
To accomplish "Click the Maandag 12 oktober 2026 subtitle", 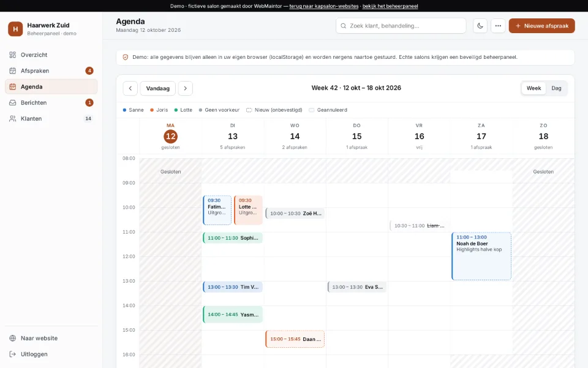I will pyautogui.click(x=148, y=30).
